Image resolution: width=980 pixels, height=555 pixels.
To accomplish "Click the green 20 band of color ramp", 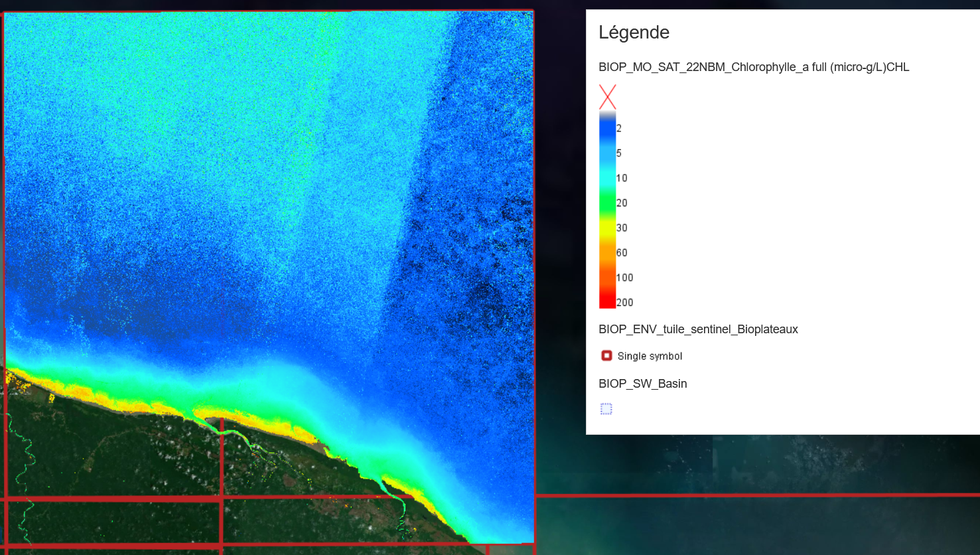I will point(607,202).
